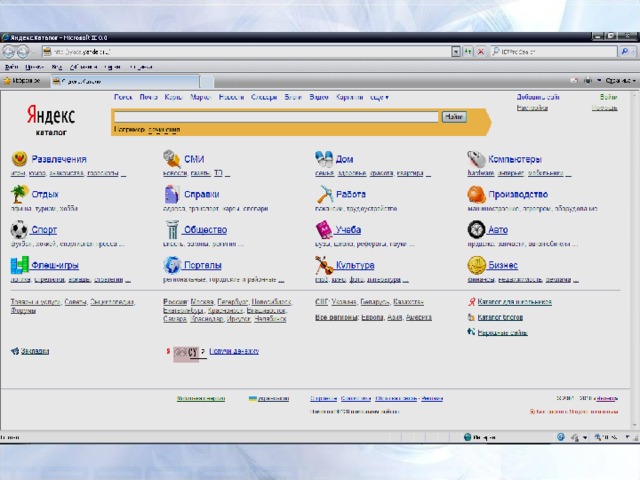Open the Видео link in top navigation
Screen dimensions: 640x480
[x=319, y=97]
